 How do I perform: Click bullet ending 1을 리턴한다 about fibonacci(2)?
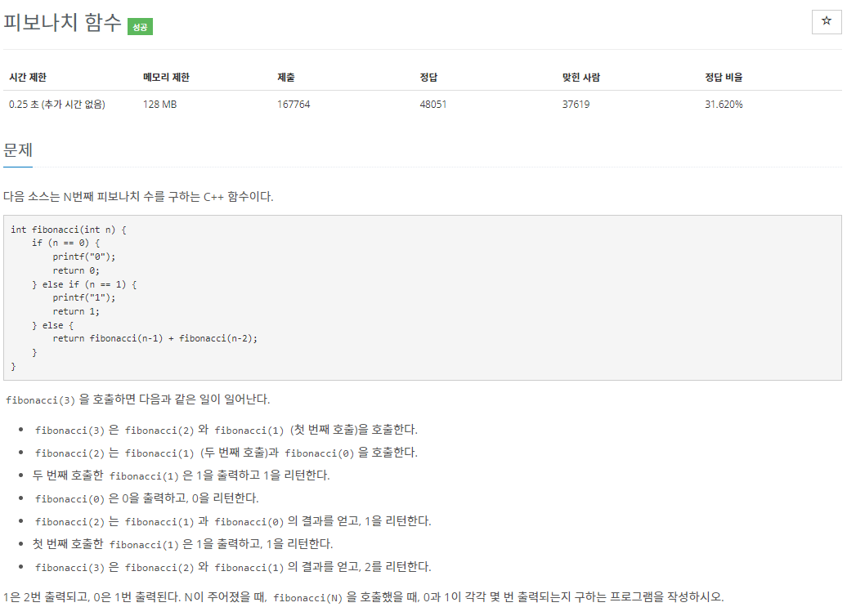tap(233, 521)
